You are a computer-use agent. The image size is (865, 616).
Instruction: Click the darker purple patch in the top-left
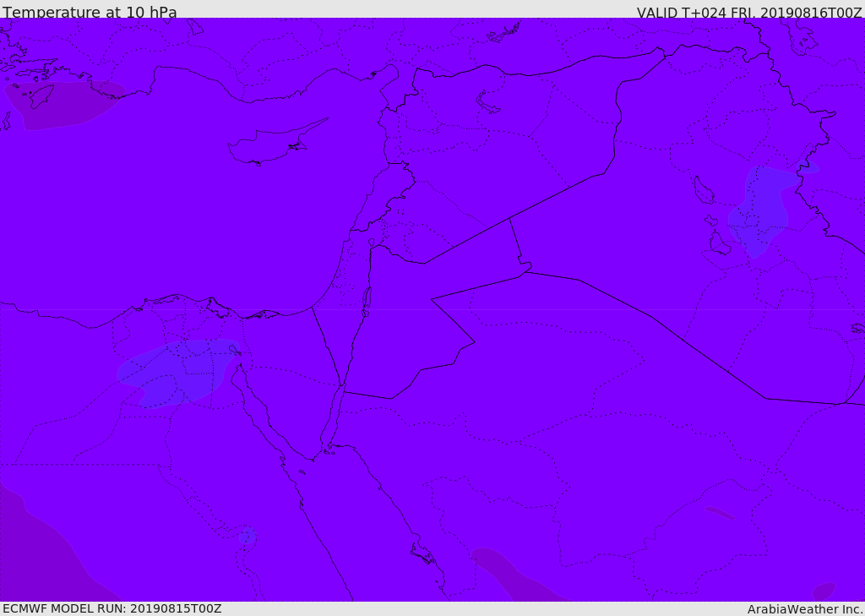click(63, 106)
